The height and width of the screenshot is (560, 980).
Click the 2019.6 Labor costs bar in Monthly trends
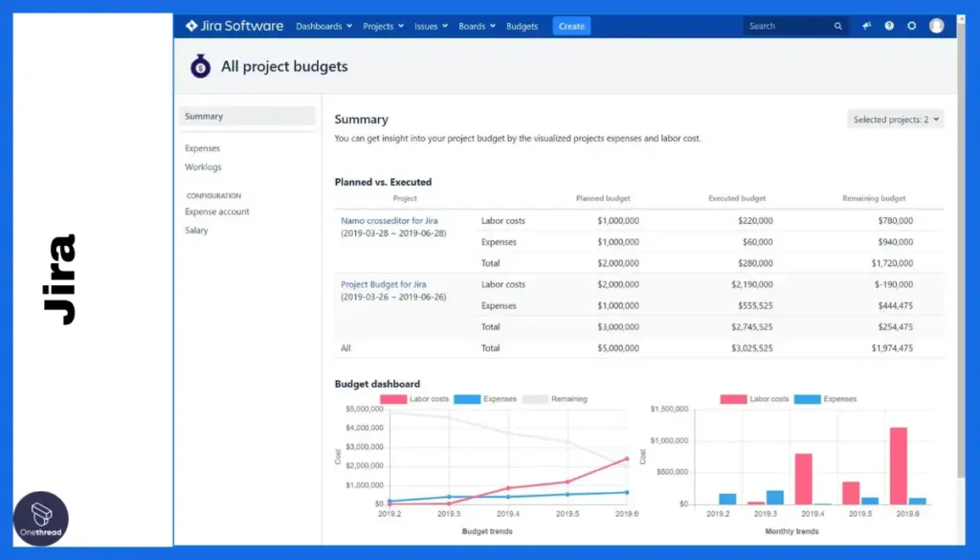click(899, 465)
